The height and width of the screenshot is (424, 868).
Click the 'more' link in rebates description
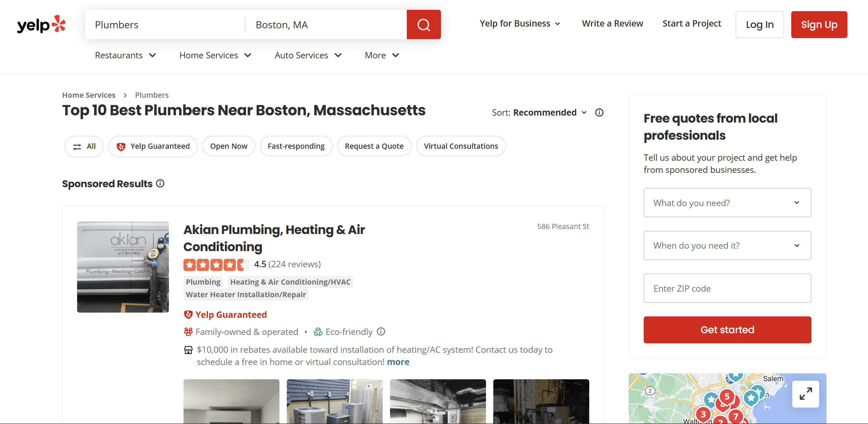[398, 362]
